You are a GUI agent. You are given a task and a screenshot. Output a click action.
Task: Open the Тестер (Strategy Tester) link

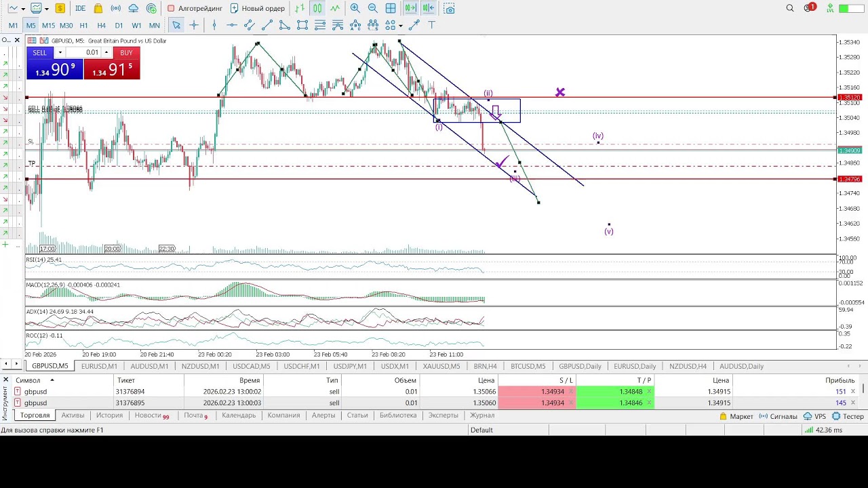(848, 416)
